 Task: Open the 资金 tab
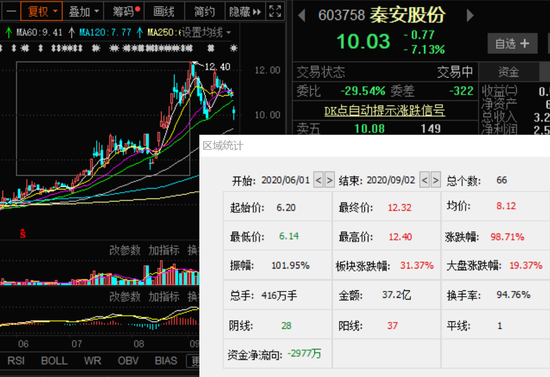click(508, 72)
